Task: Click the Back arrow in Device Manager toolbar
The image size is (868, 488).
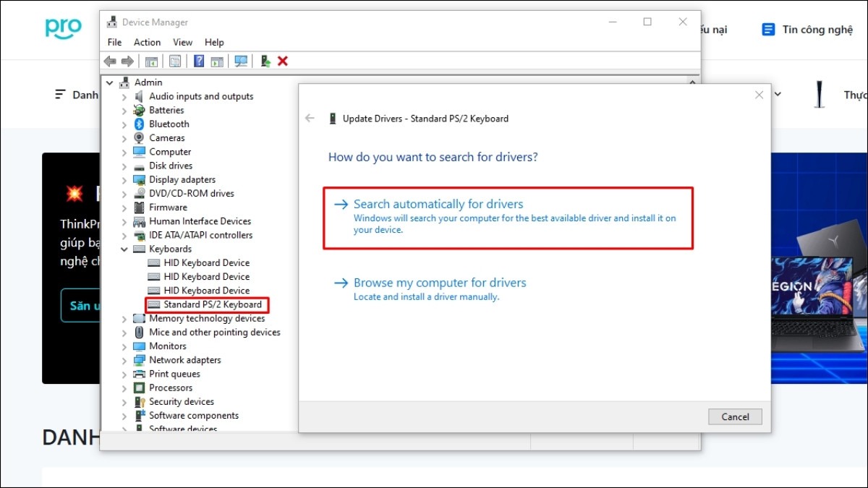Action: point(110,61)
